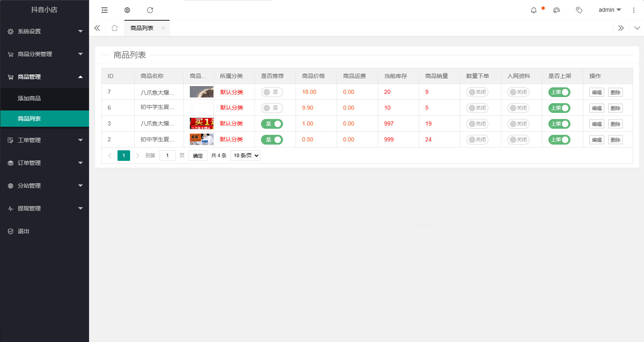The width and height of the screenshot is (644, 342).
Task: Toggle recommend switch for product ID 7
Action: [272, 92]
